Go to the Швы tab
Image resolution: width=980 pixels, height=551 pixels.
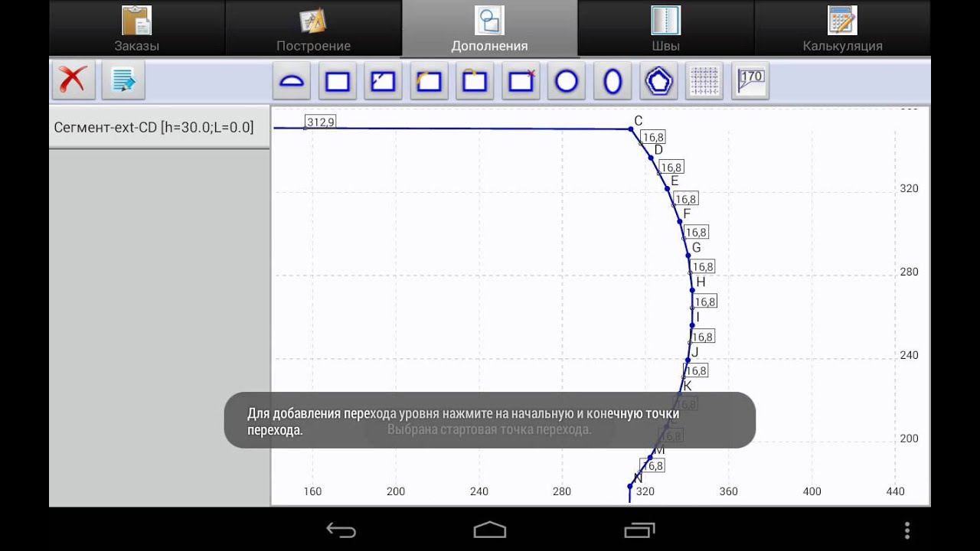(665, 29)
